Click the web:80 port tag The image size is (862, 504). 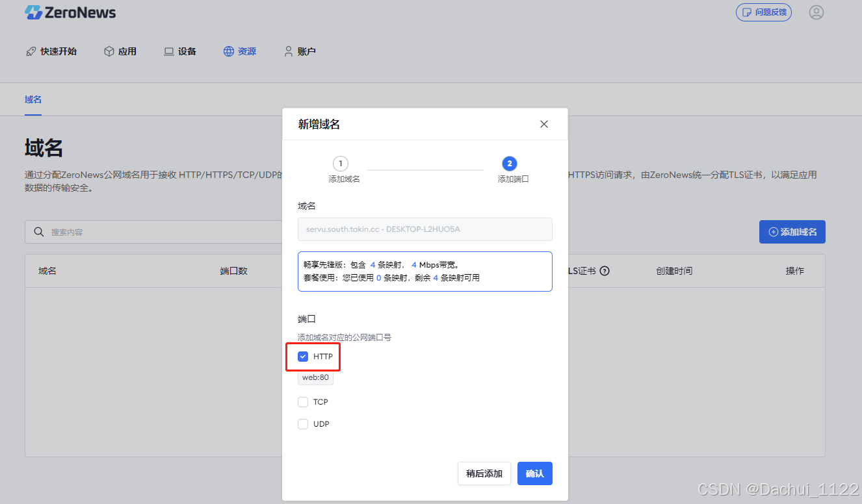315,377
